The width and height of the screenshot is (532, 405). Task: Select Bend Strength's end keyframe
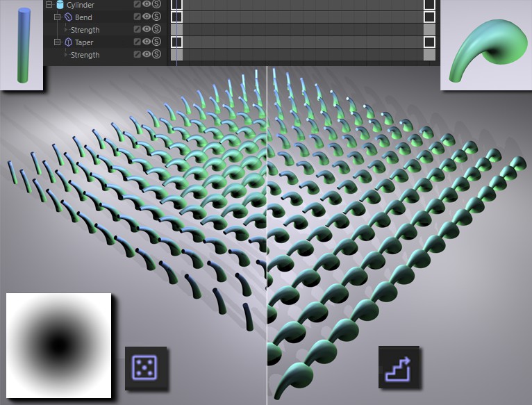429,30
